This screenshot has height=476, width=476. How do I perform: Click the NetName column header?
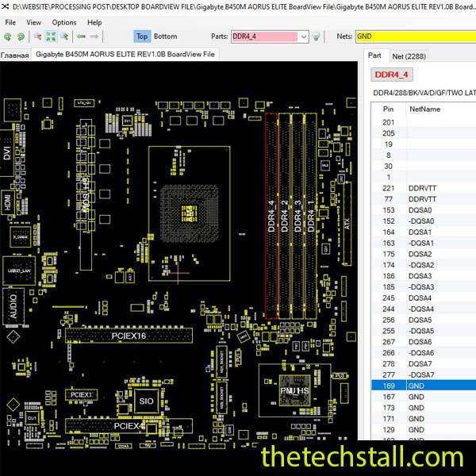click(424, 109)
